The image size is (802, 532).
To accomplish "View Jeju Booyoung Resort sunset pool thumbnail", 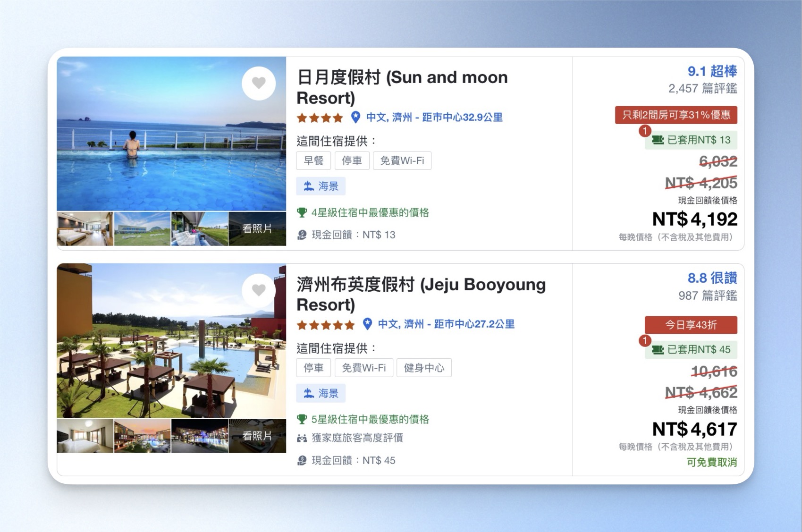I will coord(142,436).
